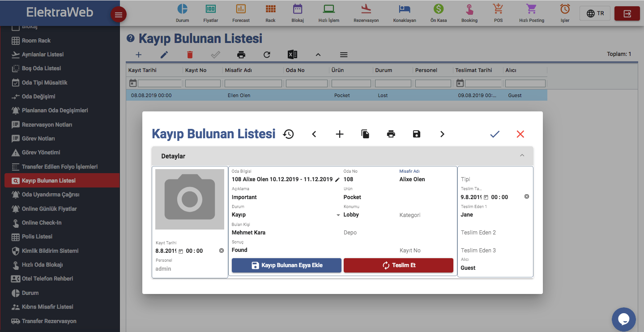Open the chat support bubble

pyautogui.click(x=624, y=319)
